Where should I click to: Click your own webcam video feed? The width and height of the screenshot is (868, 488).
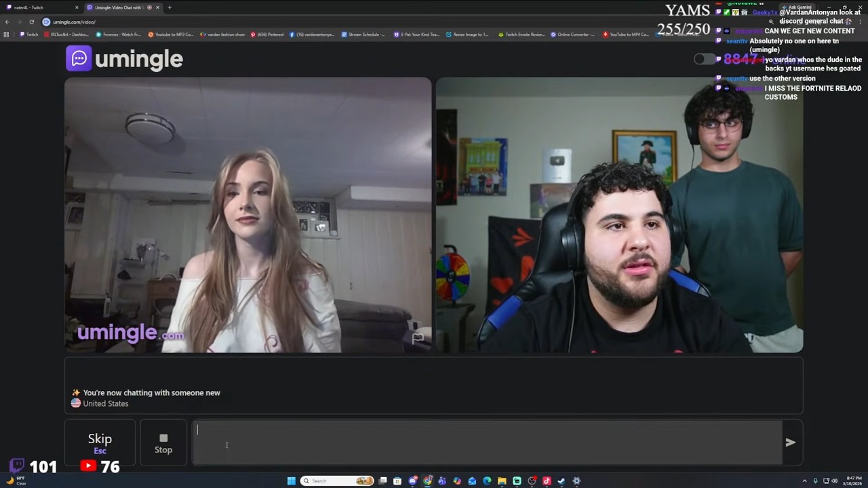pyautogui.click(x=619, y=215)
